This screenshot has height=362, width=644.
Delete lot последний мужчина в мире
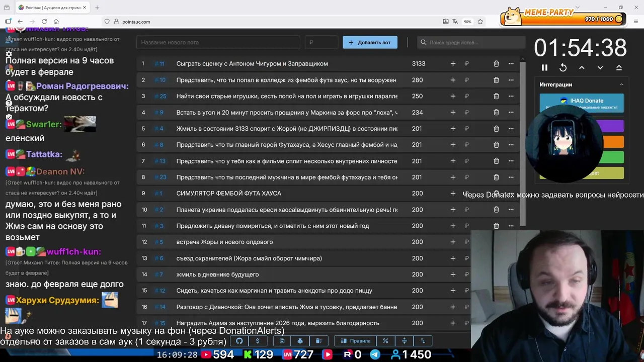point(496,177)
